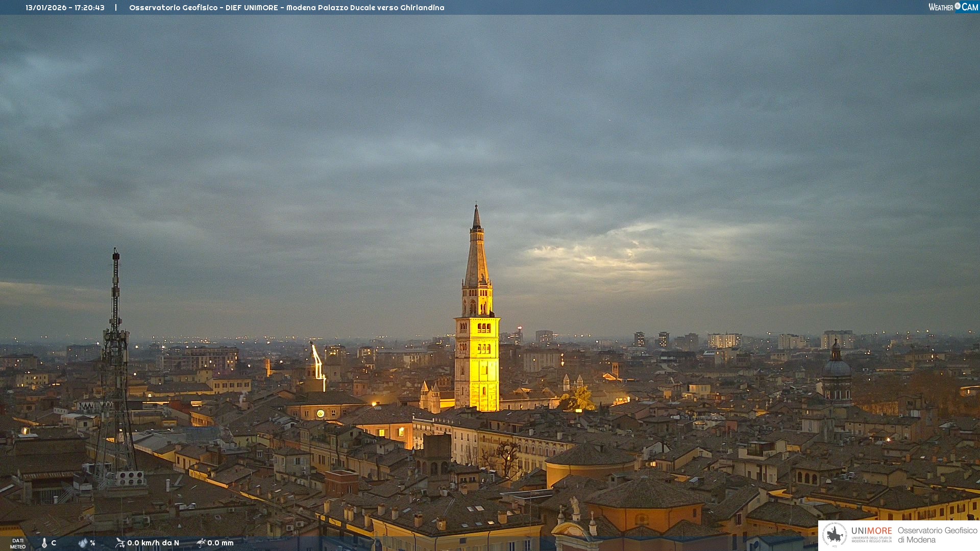Click the Ghirlandina tower spire tip
The width and height of the screenshot is (980, 551).
click(476, 208)
